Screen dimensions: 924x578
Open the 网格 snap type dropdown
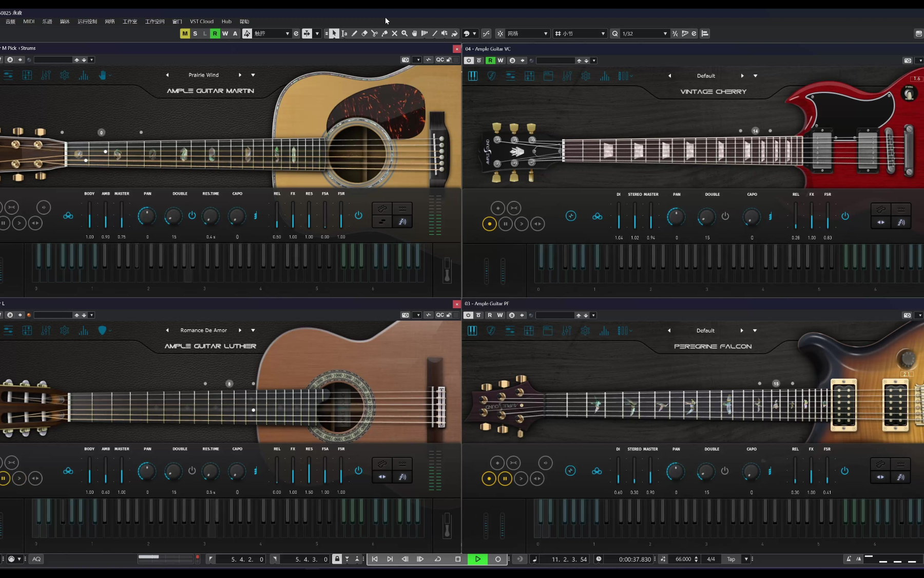528,33
